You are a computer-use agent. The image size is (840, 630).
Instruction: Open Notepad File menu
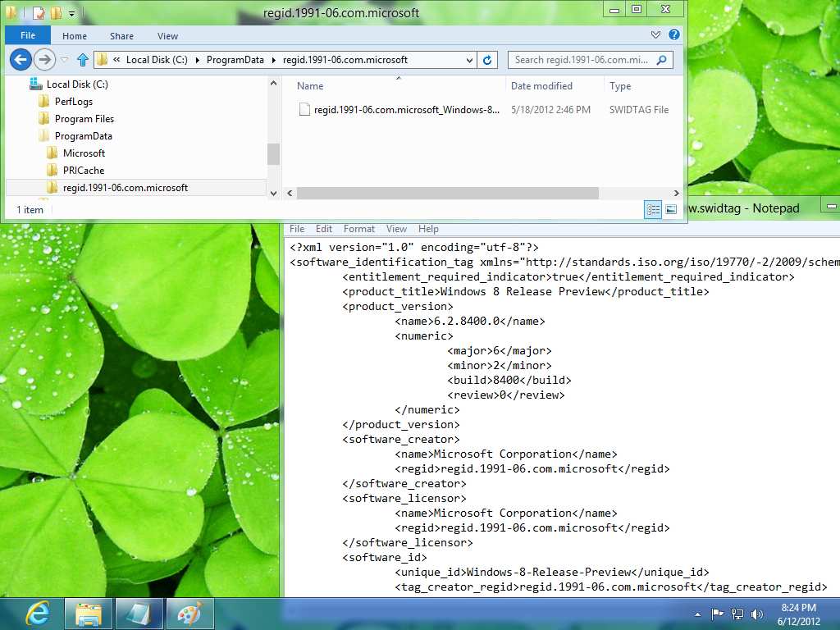tap(297, 229)
